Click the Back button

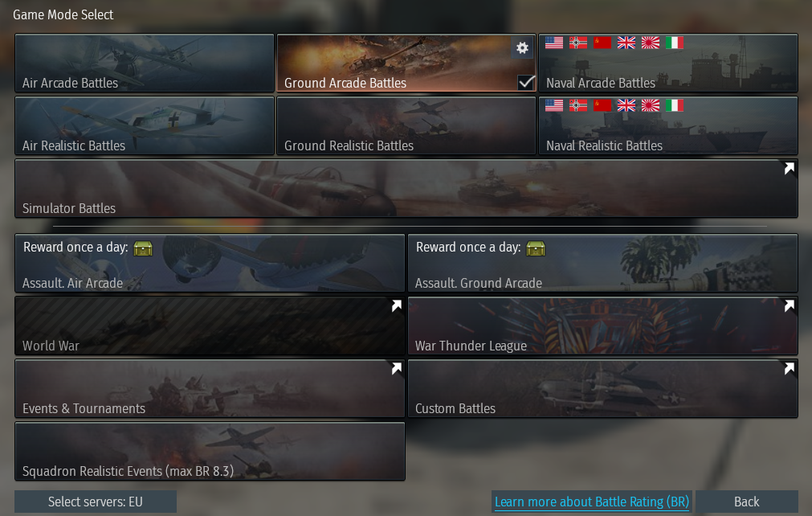(746, 502)
